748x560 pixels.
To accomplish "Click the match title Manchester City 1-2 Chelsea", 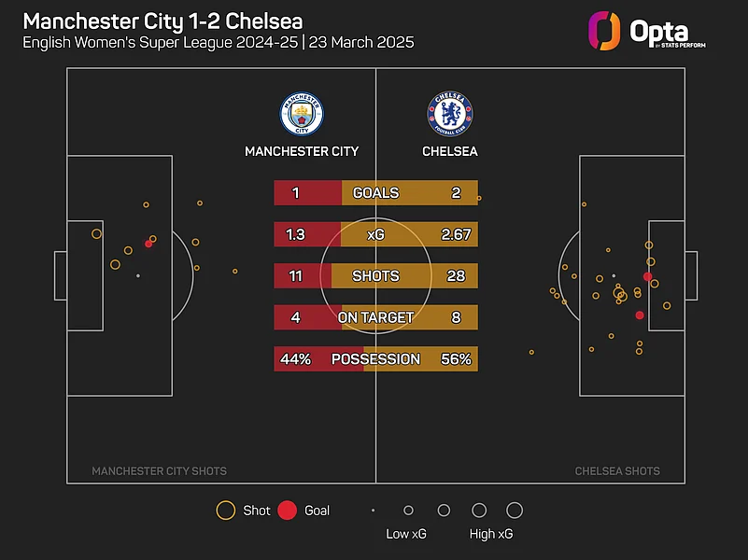I will click(169, 21).
